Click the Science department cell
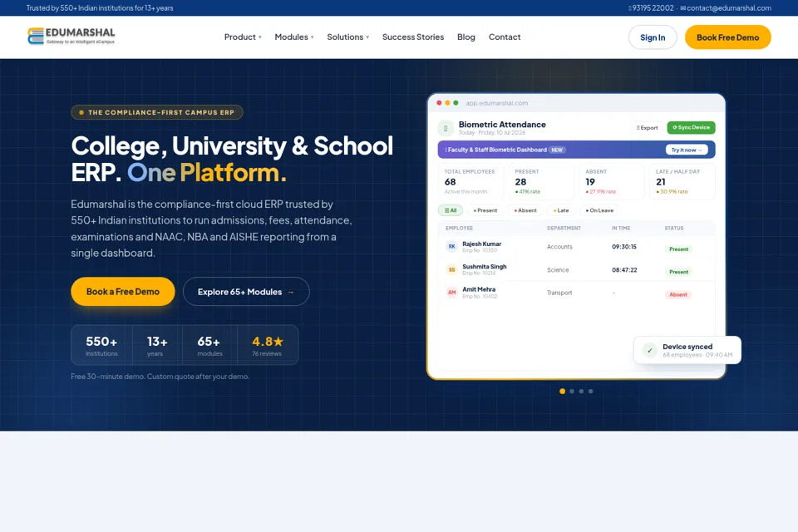 pyautogui.click(x=558, y=270)
